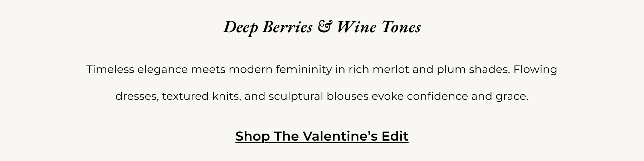Click the word 'femininity' in the description
Screen dimensions: 644x161
[304, 69]
